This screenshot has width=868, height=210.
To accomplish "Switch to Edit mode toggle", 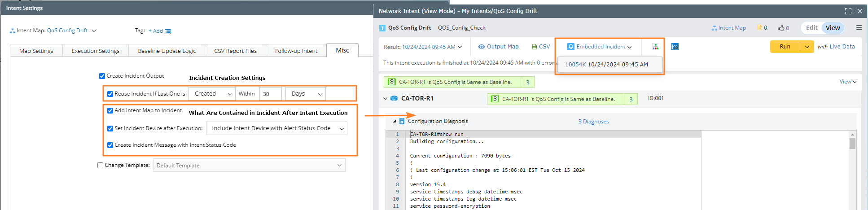I will (x=811, y=28).
